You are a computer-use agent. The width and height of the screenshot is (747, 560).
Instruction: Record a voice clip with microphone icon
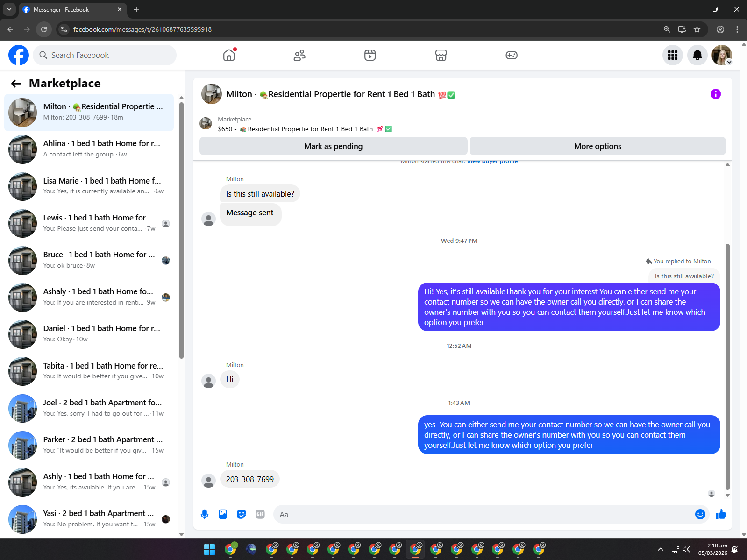click(x=205, y=514)
